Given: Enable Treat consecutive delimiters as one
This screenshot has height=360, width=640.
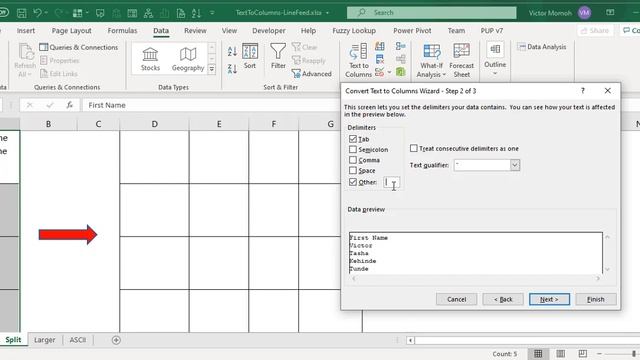Looking at the screenshot, I should point(414,148).
